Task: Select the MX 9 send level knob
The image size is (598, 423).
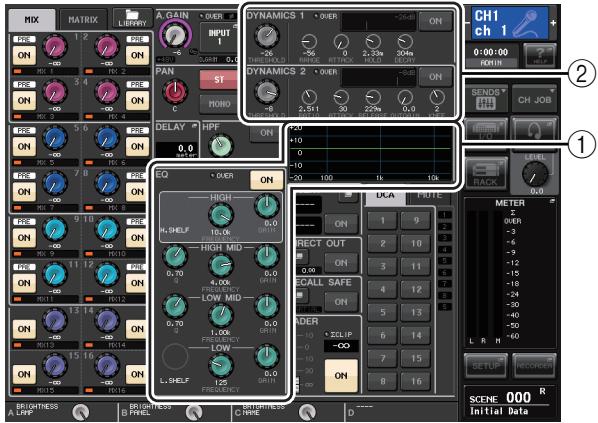Action: pyautogui.click(x=55, y=229)
